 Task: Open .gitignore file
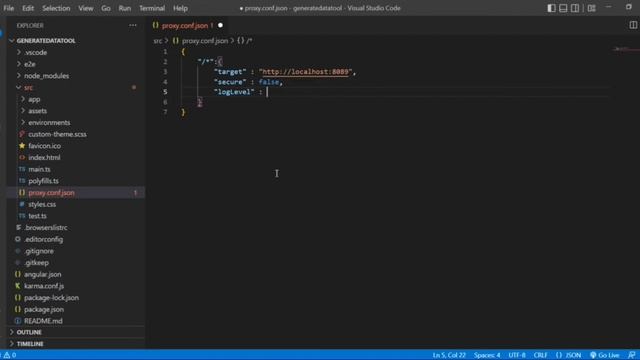(39, 251)
